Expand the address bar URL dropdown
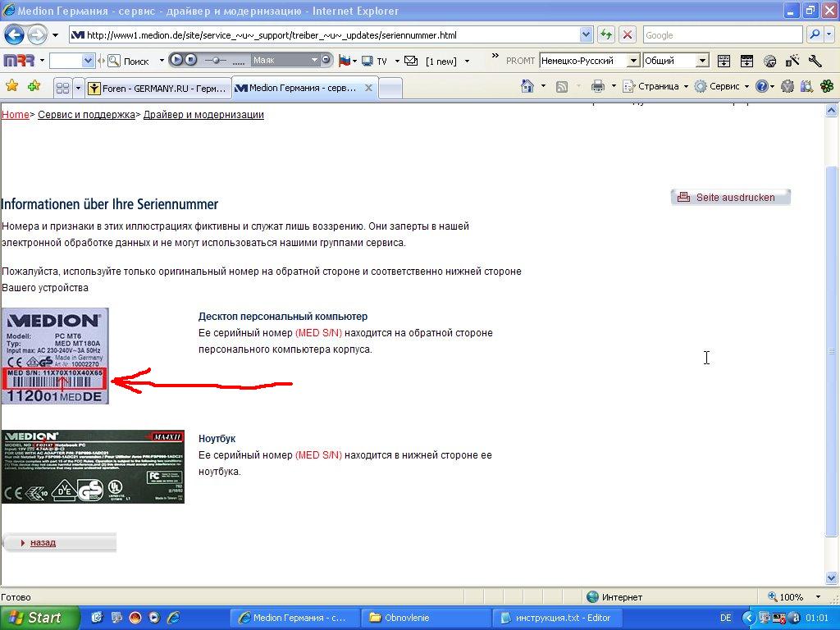The image size is (840, 630). (x=586, y=35)
